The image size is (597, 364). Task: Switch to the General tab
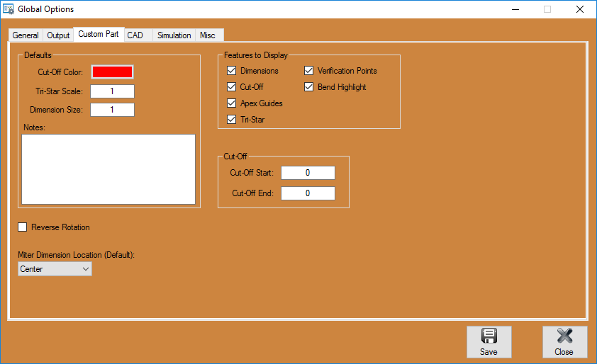coord(26,35)
